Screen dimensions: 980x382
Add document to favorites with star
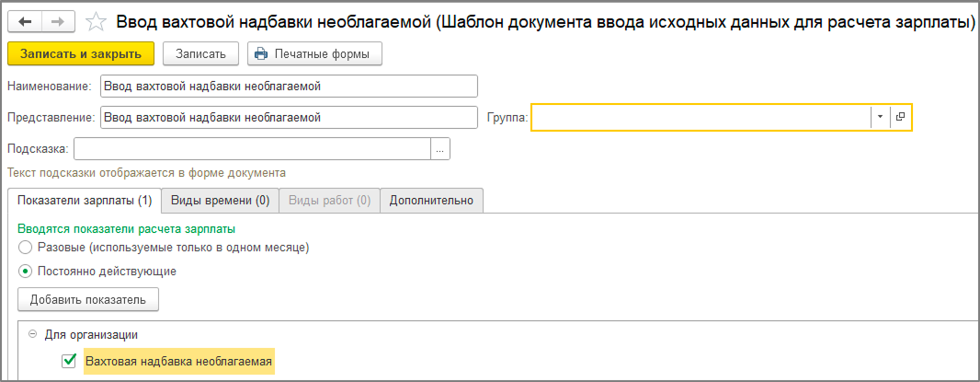94,20
